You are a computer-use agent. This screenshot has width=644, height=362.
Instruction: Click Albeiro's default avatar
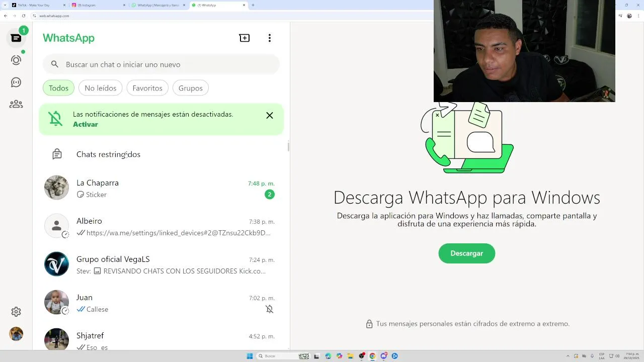coord(56,226)
